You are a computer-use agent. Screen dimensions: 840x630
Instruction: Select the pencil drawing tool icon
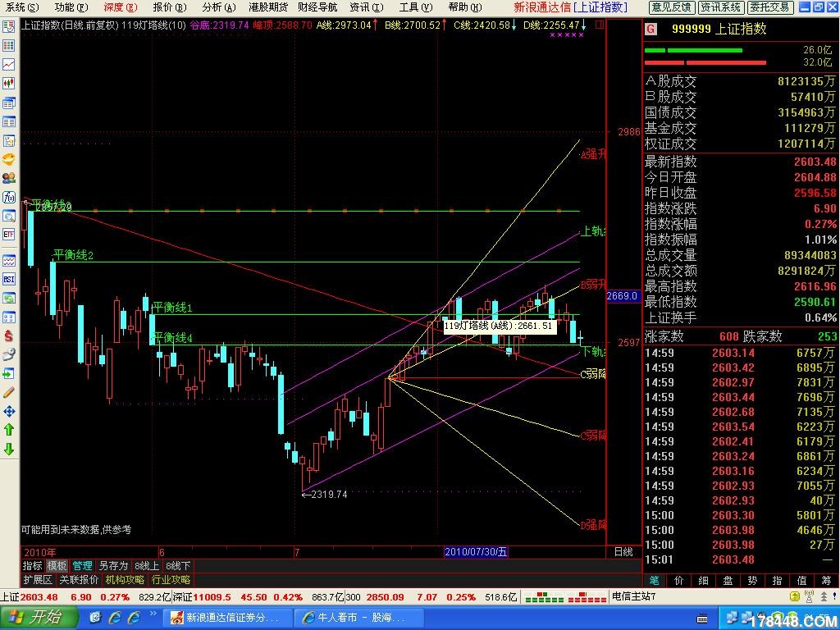[8, 392]
